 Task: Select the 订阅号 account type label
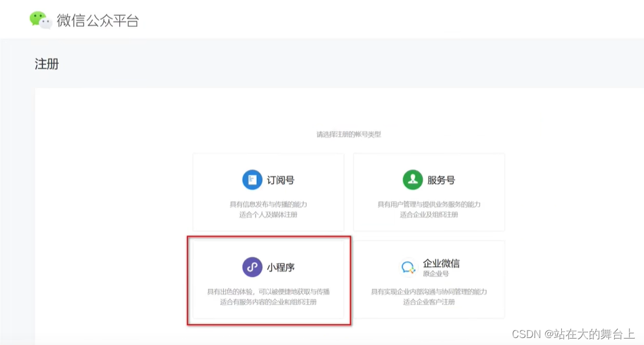coord(281,180)
